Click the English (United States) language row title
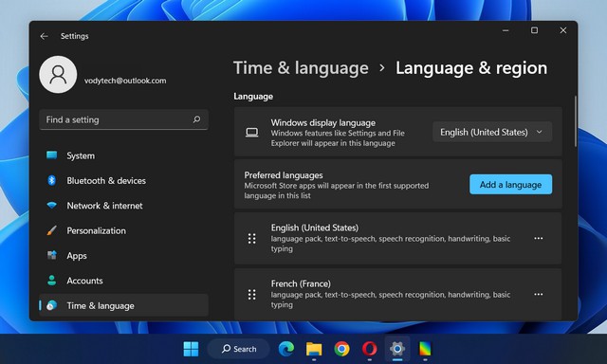607x364 pixels. pos(315,227)
